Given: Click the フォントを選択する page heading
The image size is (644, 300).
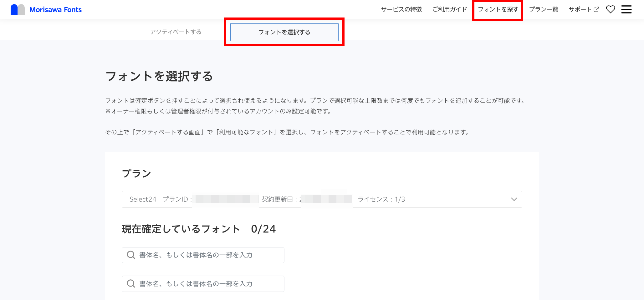Looking at the screenshot, I should coord(159,76).
